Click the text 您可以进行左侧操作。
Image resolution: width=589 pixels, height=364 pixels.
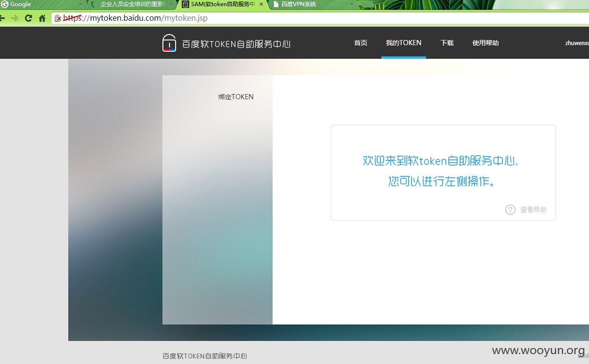coord(443,181)
